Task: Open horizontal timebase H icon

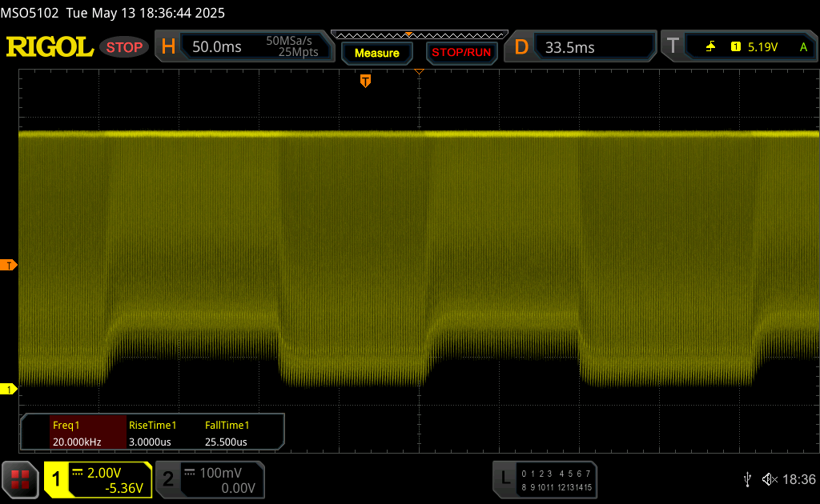Action: [168, 46]
